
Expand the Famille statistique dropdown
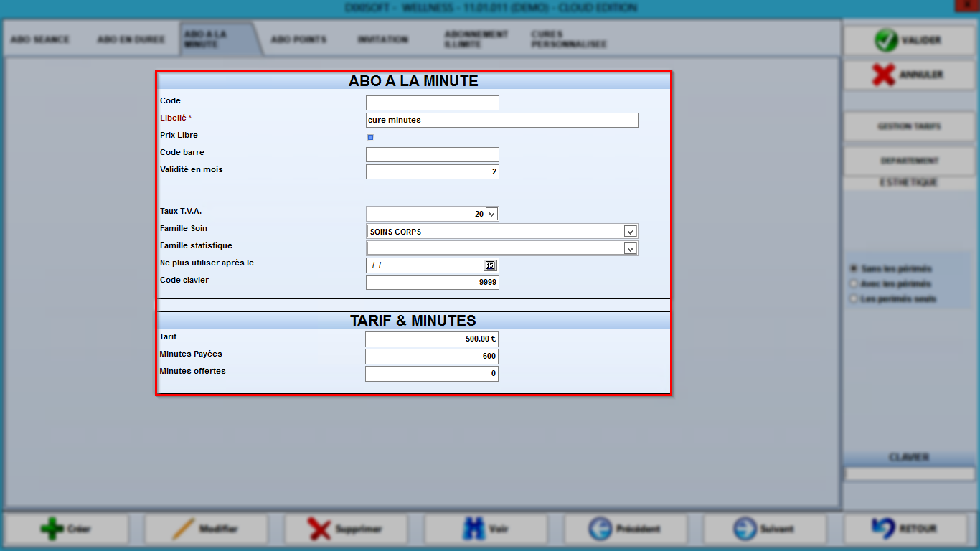[630, 249]
